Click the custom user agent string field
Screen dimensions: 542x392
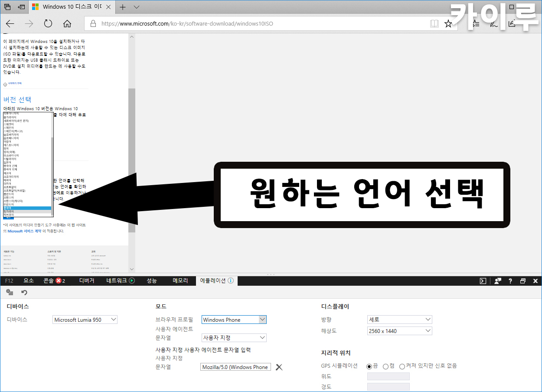coord(236,367)
